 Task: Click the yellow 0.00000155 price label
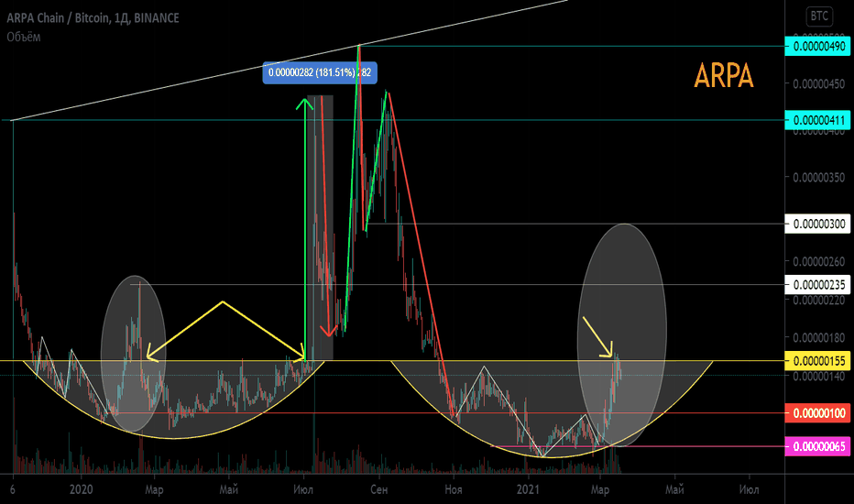pyautogui.click(x=817, y=361)
